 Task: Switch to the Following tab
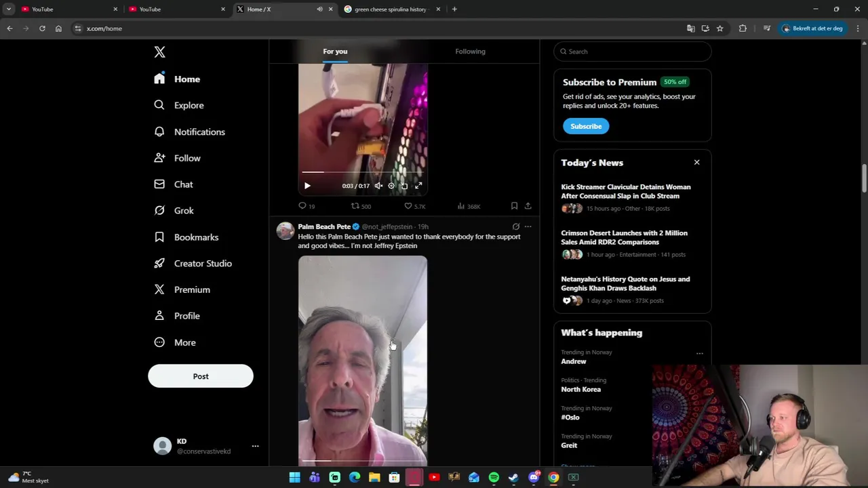[x=470, y=52]
